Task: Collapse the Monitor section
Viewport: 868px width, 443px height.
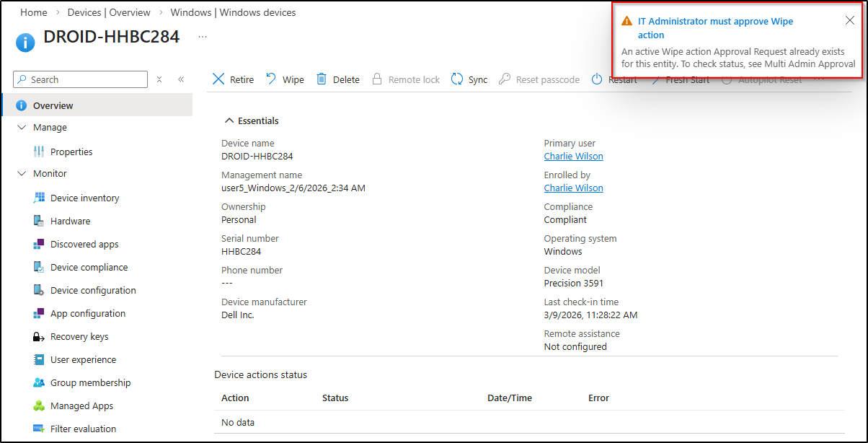Action: [x=22, y=173]
